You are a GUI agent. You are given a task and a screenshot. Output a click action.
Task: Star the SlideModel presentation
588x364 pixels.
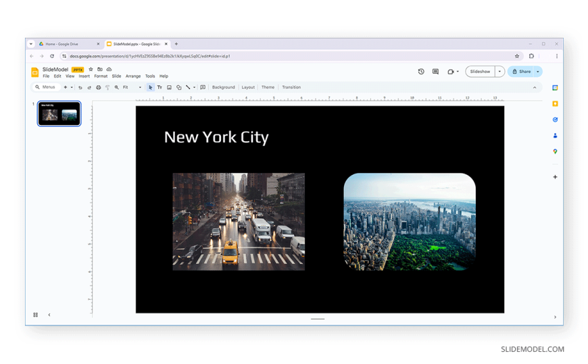click(x=91, y=70)
